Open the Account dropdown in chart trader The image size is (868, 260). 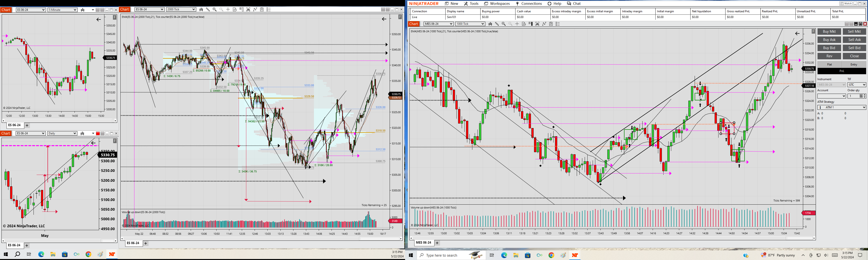tap(832, 96)
